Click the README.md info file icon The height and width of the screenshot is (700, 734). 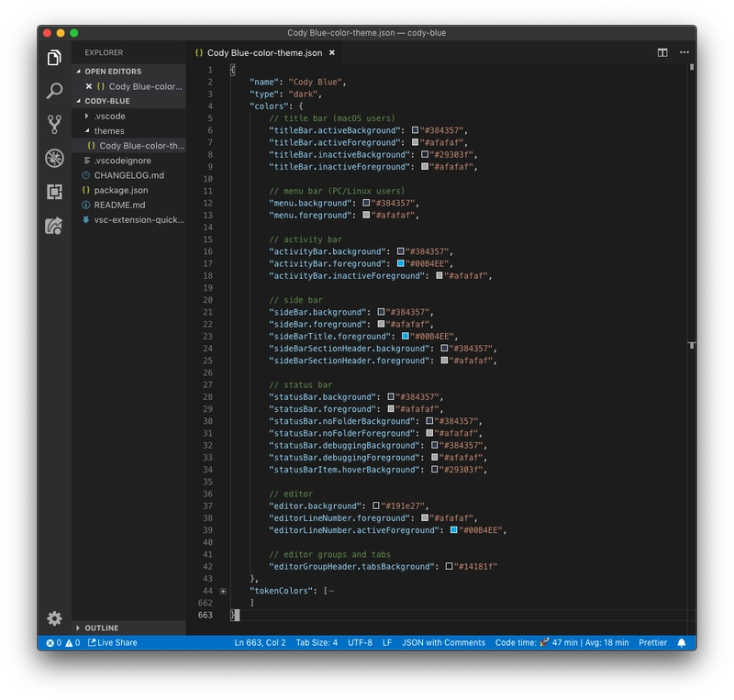pos(86,205)
